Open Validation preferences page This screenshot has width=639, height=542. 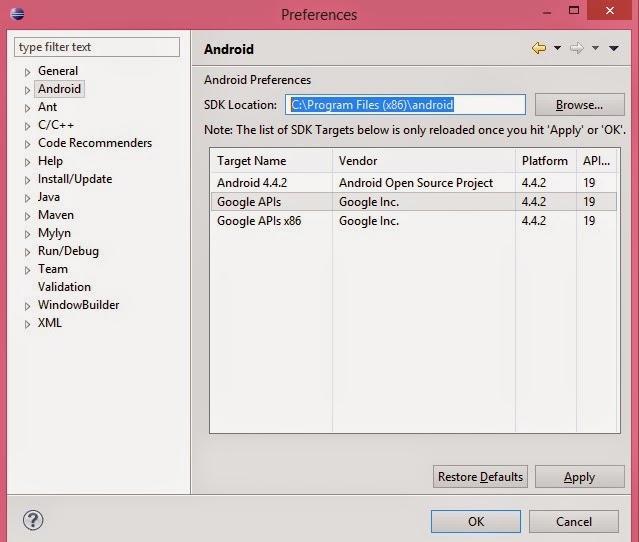64,287
